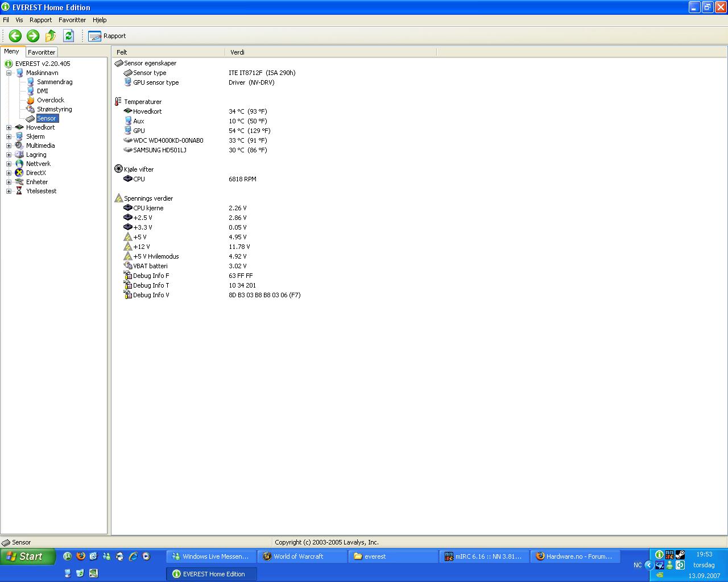This screenshot has height=582, width=728.
Task: Open the DMI tree item
Action: tap(43, 91)
